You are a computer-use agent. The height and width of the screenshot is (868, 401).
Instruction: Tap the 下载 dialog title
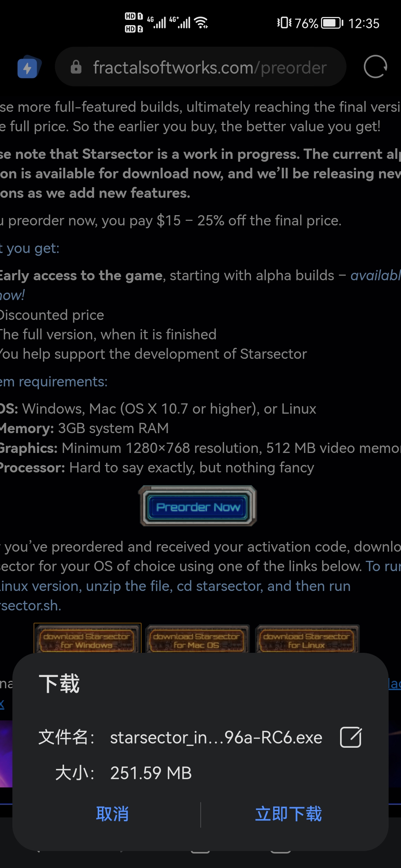(x=59, y=683)
